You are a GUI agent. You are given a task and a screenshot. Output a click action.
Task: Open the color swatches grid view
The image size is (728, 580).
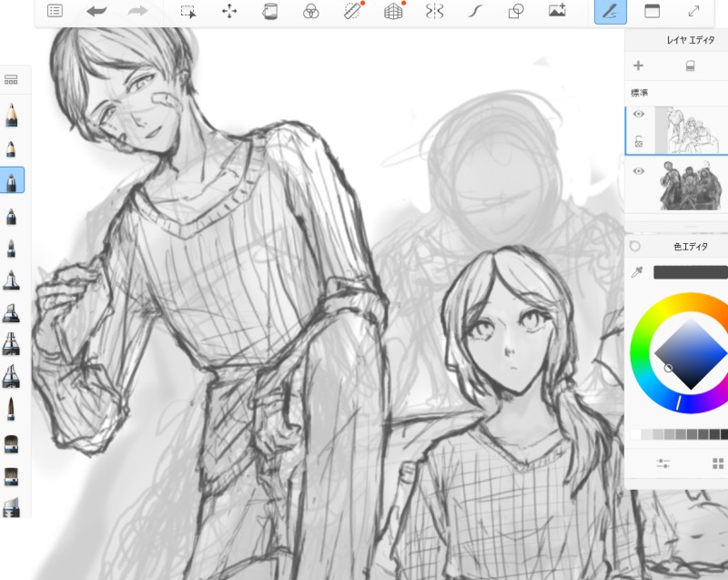click(x=718, y=463)
